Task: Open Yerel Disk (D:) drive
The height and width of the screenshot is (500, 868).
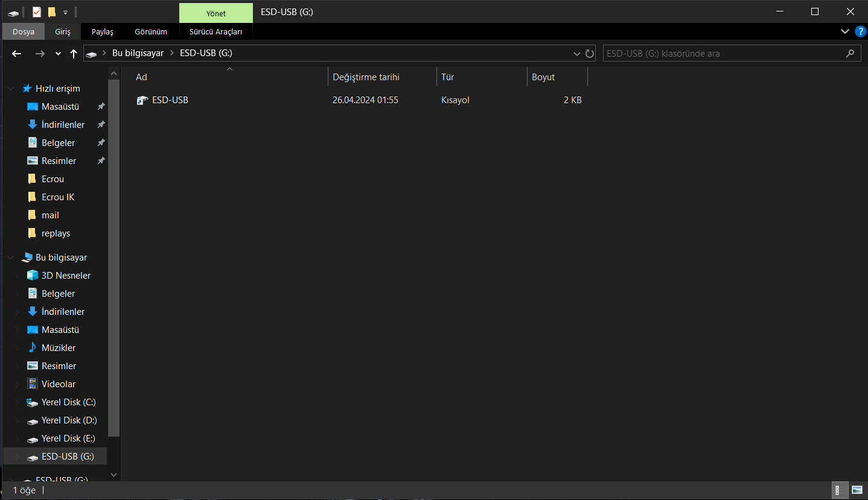Action: (x=69, y=420)
